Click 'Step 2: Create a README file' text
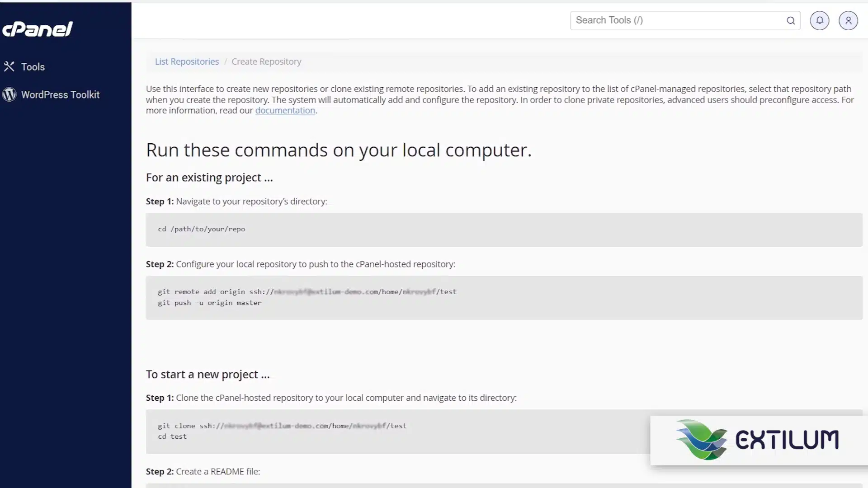Screen dimensions: 868x488 203,471
